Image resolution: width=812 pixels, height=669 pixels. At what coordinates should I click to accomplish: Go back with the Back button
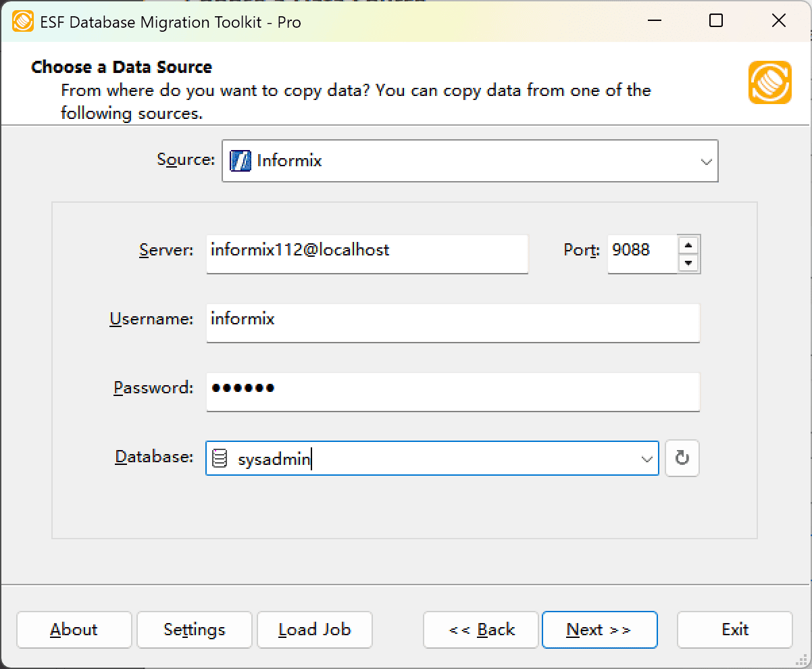pos(480,629)
